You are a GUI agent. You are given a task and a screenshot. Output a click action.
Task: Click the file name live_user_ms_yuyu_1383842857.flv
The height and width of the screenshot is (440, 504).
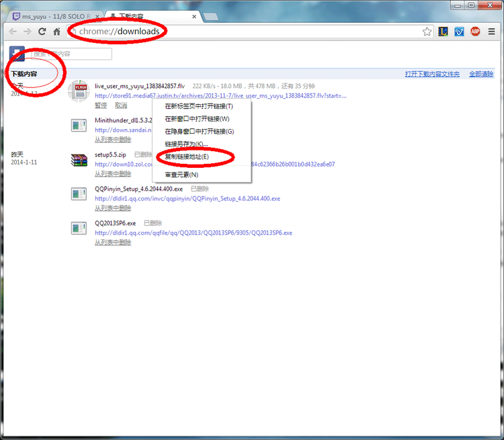pyautogui.click(x=140, y=86)
